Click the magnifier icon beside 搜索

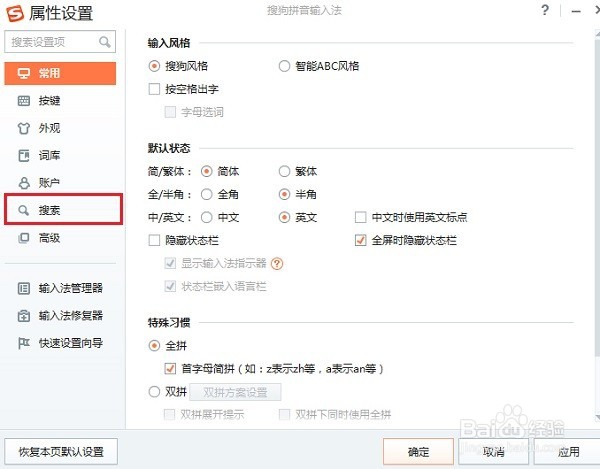[24, 210]
